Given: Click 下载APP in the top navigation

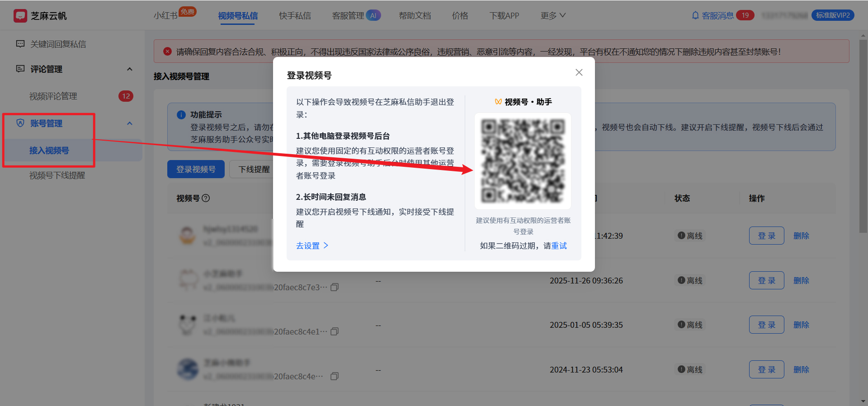Looking at the screenshot, I should 504,16.
